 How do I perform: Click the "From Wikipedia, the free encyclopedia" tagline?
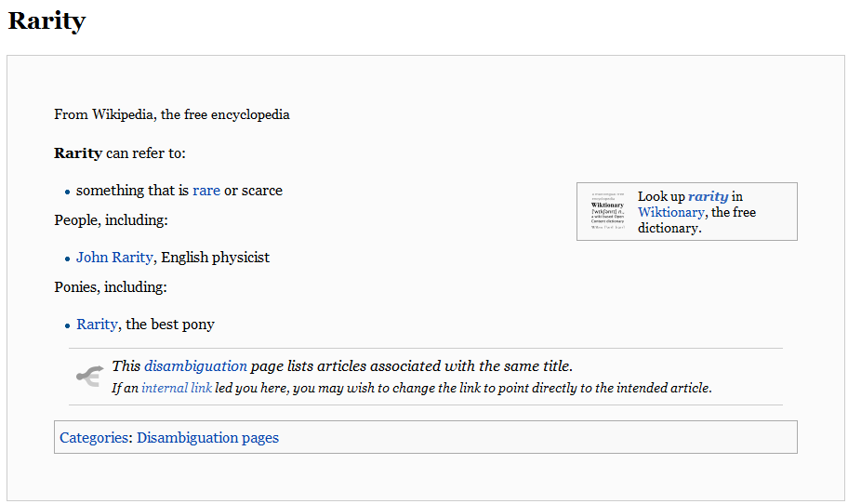172,115
